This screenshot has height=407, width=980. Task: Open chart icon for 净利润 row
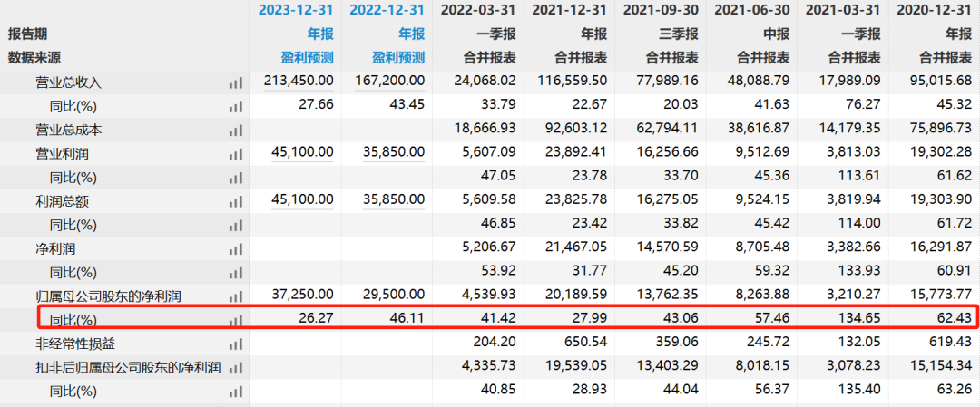[x=236, y=247]
